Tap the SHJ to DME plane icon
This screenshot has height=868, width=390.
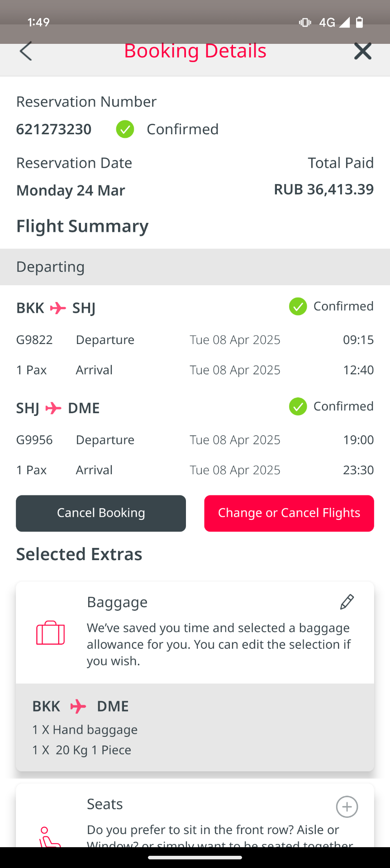(x=53, y=408)
